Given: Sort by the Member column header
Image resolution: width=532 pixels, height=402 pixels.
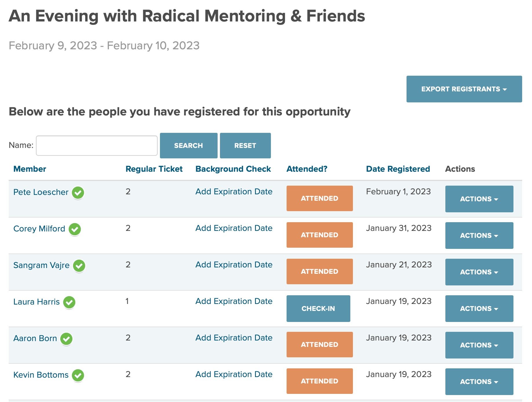Looking at the screenshot, I should (30, 169).
